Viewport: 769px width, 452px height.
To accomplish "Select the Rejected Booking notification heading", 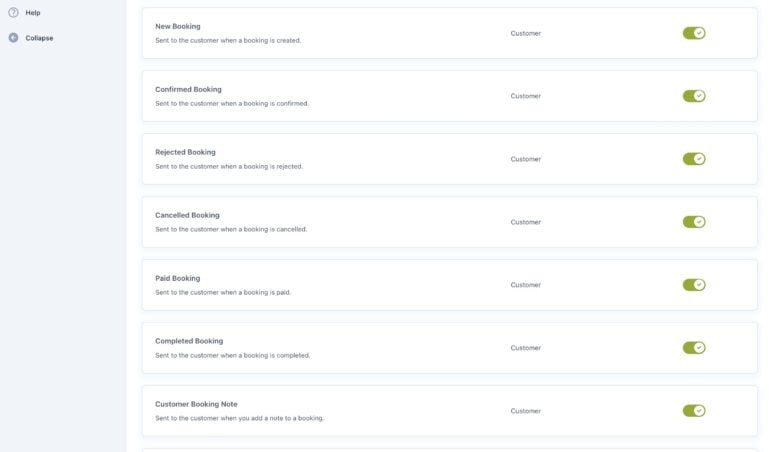I will click(x=185, y=152).
